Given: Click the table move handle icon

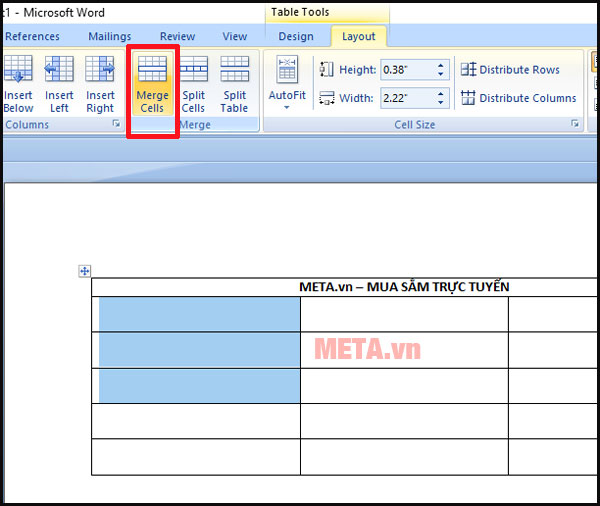Looking at the screenshot, I should pyautogui.click(x=85, y=271).
